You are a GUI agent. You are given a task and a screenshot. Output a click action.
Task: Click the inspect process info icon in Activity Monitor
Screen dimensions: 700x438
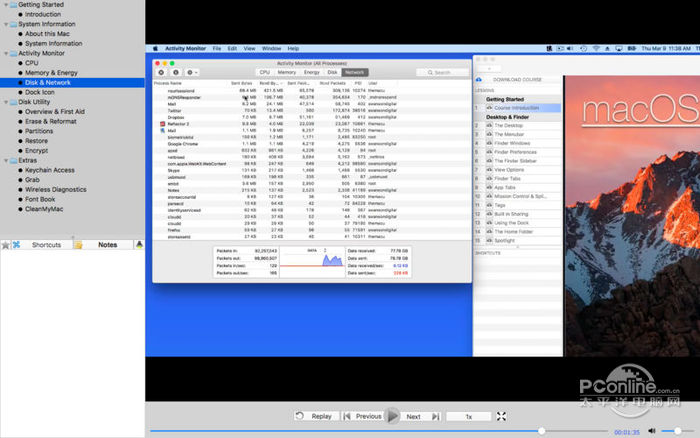(176, 72)
